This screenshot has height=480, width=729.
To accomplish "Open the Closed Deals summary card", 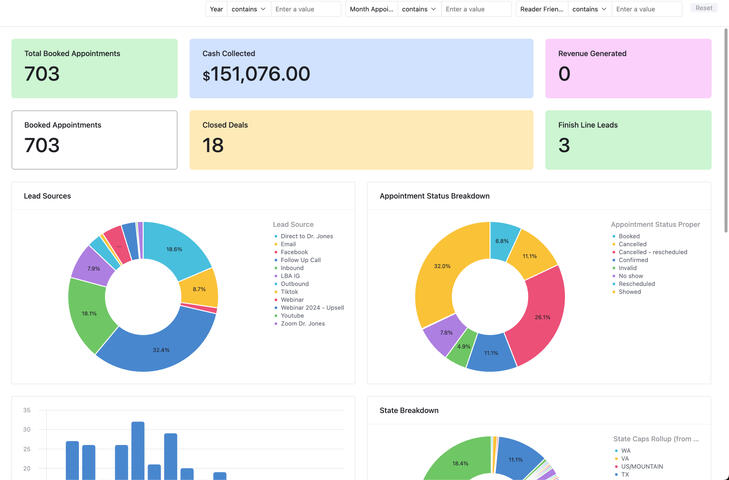I will click(361, 140).
